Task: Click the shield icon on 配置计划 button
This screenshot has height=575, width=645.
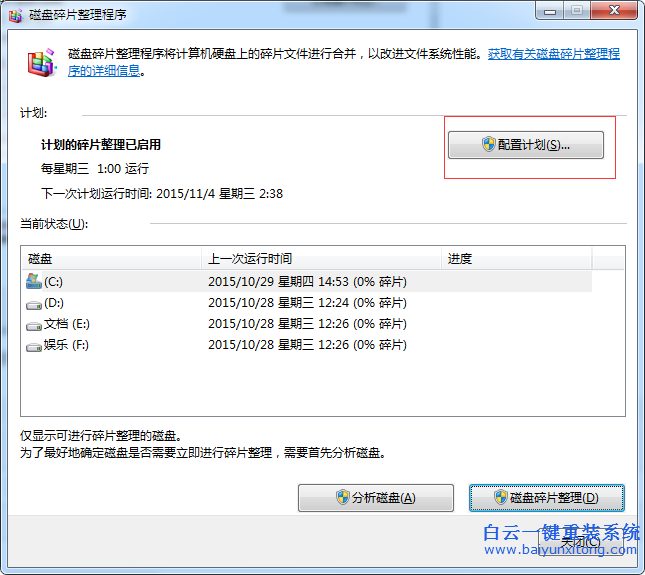Action: tap(489, 144)
